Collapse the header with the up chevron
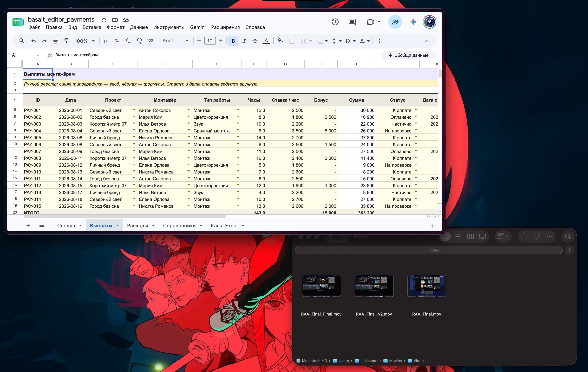The image size is (588, 372). click(427, 41)
